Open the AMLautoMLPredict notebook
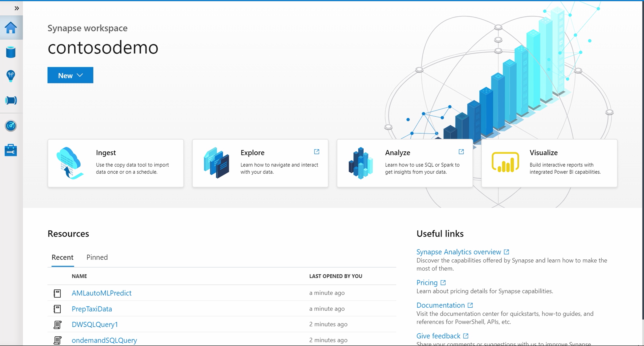644x346 pixels. click(x=102, y=293)
